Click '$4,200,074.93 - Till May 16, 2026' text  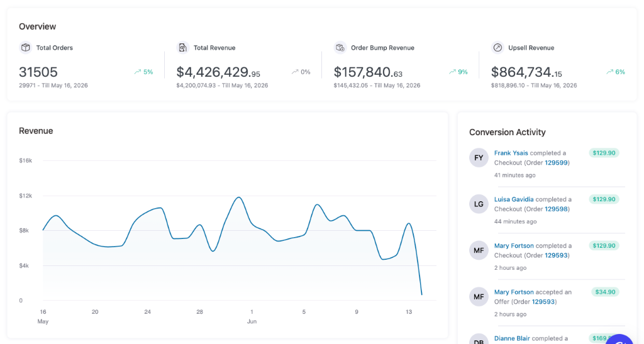[x=222, y=86]
